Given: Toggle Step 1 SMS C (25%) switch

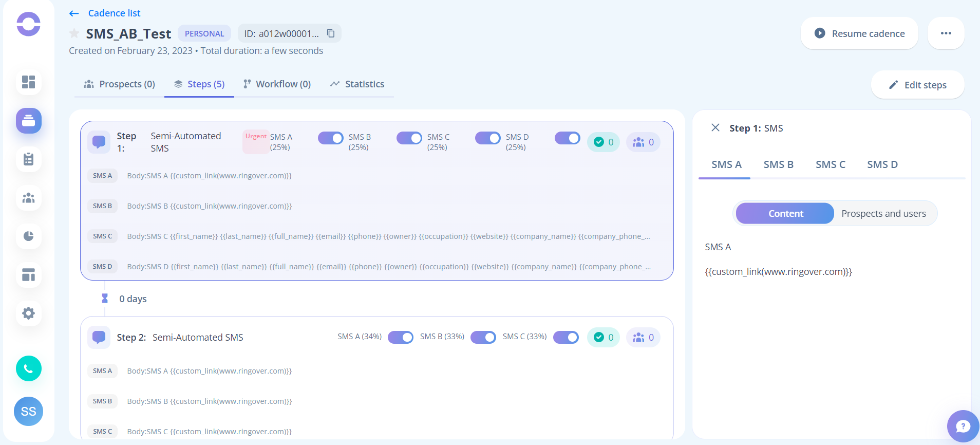Looking at the screenshot, I should [488, 138].
